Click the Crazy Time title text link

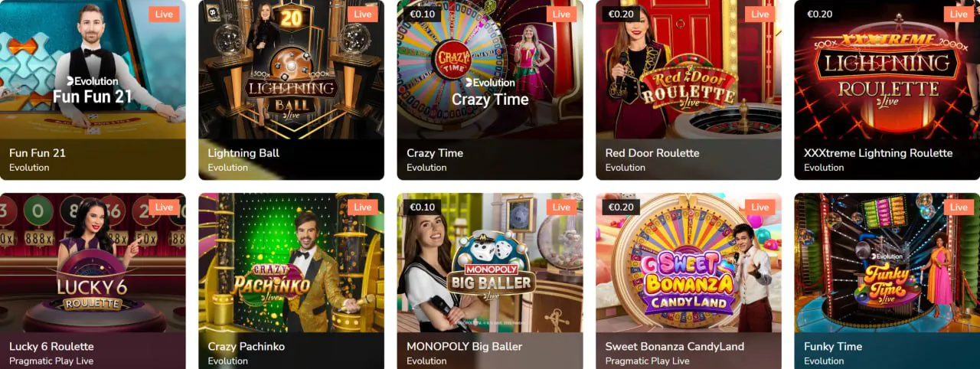click(435, 153)
